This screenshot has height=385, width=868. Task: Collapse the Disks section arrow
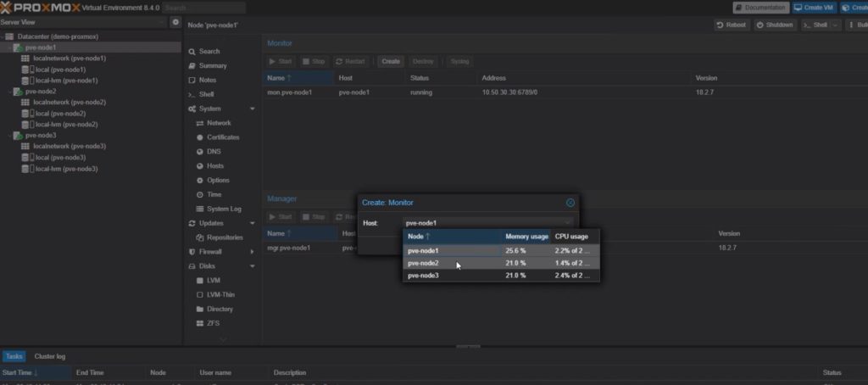(253, 266)
